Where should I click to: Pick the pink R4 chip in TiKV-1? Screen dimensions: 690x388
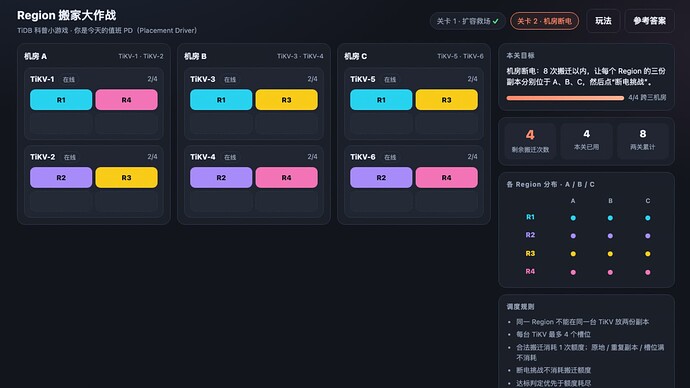point(126,100)
